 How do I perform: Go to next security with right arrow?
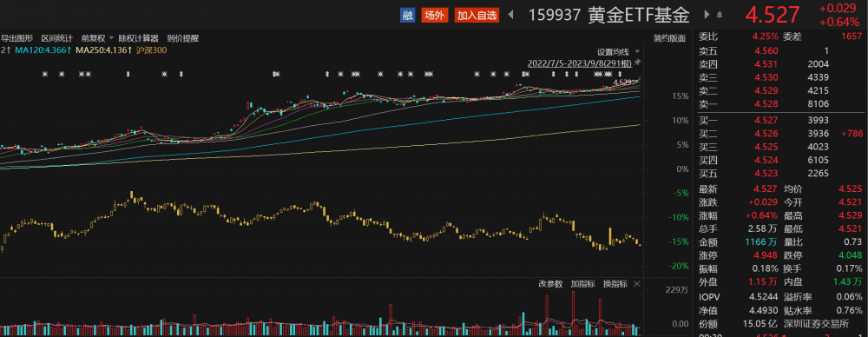[x=707, y=15]
